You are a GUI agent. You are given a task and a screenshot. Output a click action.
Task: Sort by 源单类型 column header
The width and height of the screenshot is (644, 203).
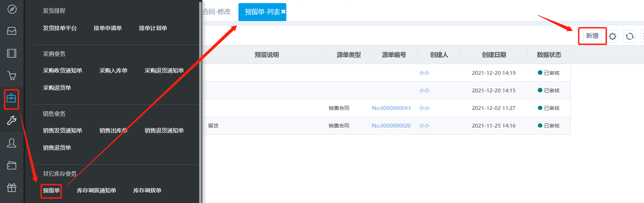(x=349, y=55)
